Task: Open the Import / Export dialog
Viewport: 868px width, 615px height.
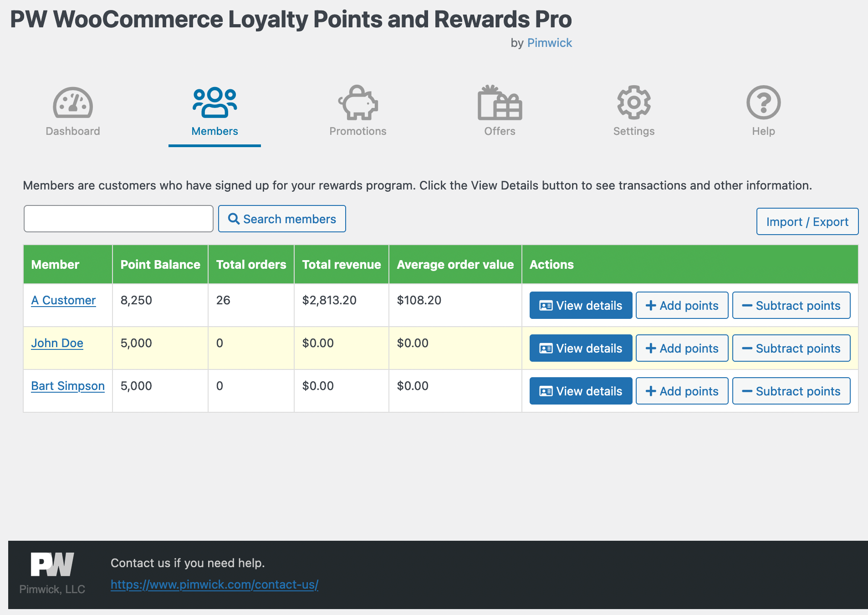Action: [807, 221]
